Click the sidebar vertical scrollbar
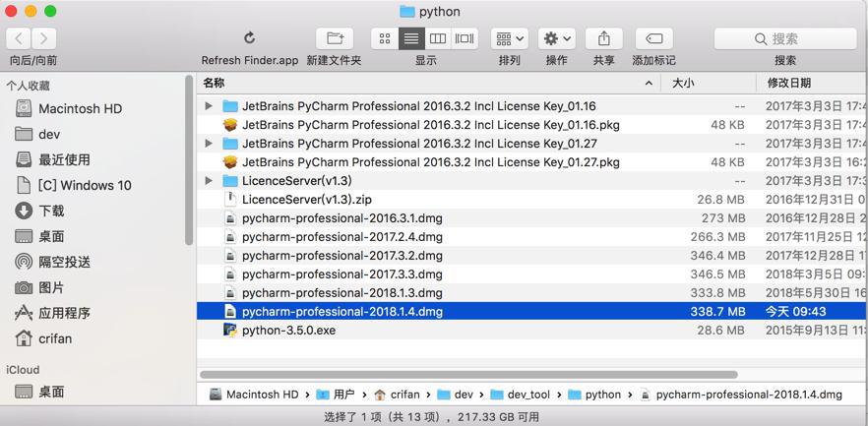The width and height of the screenshot is (868, 426). (189, 160)
